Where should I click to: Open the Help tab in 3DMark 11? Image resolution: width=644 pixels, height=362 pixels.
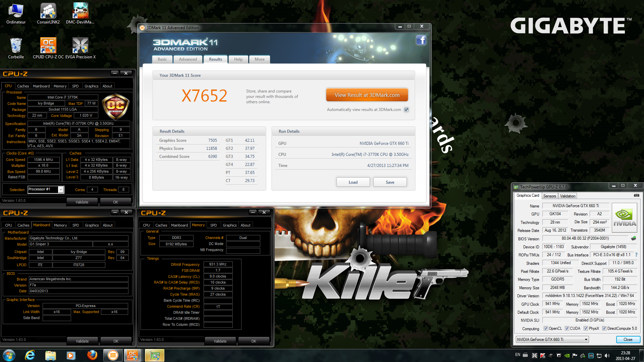[x=238, y=59]
